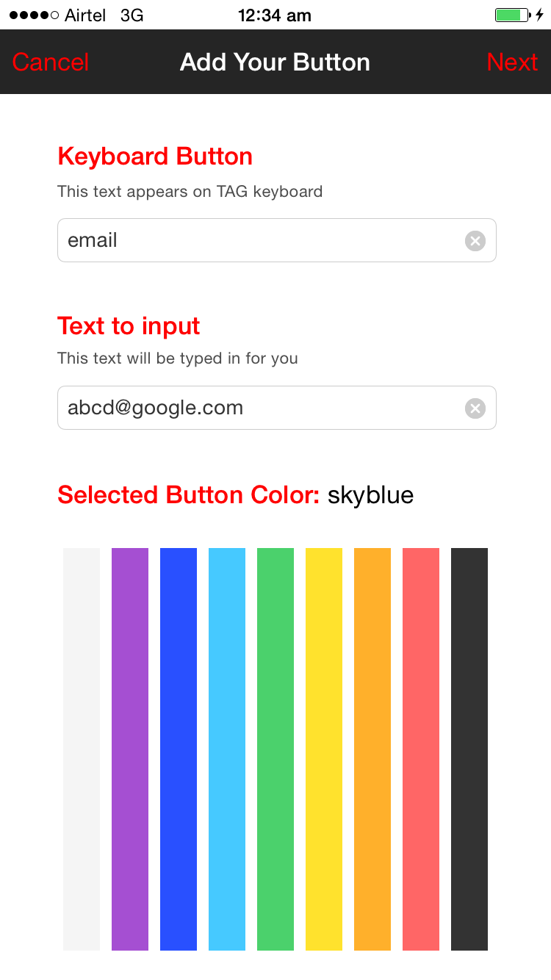This screenshot has height=980, width=551.
Task: Clear the abcd@google.com text field
Action: tap(475, 408)
